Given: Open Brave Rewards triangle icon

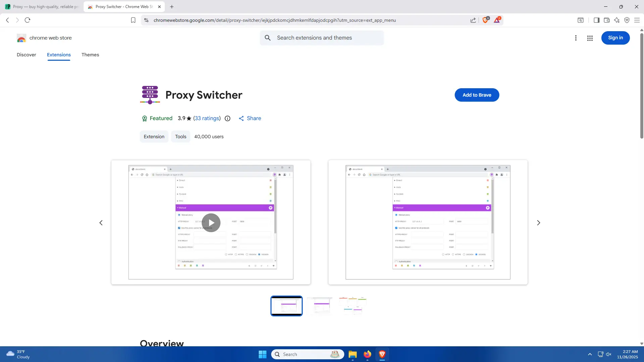Looking at the screenshot, I should click(497, 20).
